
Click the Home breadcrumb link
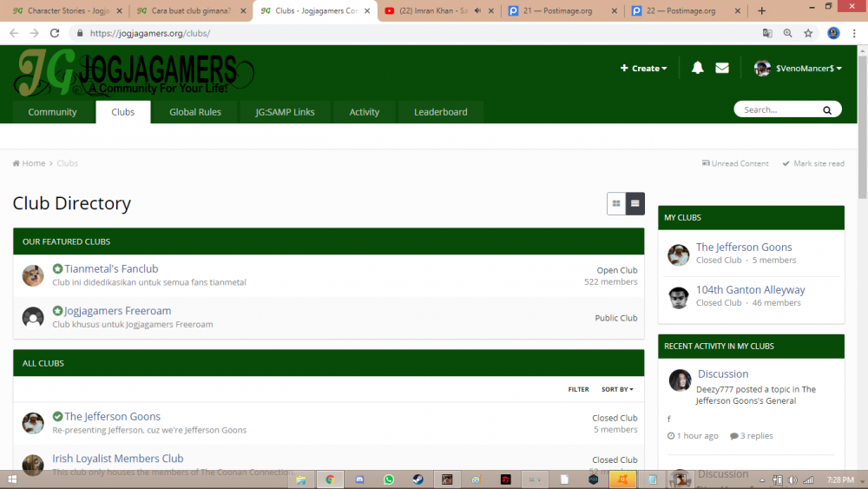point(30,163)
